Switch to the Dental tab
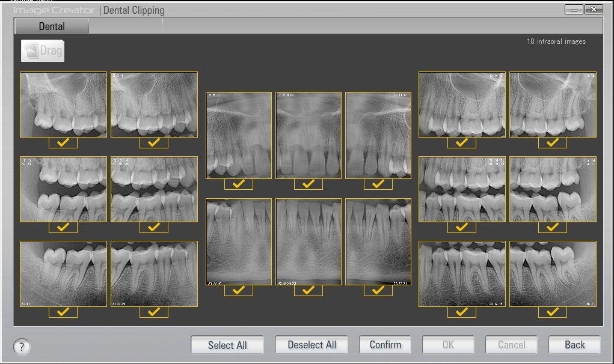Image resolution: width=614 pixels, height=364 pixels. pos(52,26)
